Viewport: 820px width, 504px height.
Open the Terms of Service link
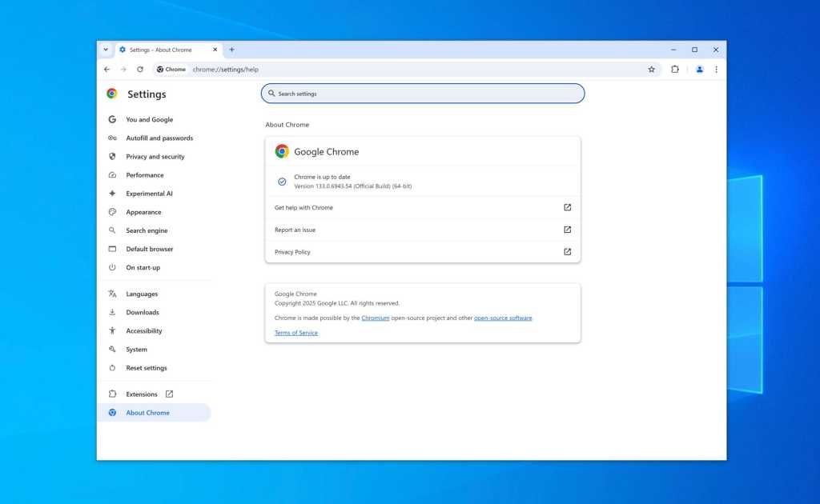click(x=296, y=333)
